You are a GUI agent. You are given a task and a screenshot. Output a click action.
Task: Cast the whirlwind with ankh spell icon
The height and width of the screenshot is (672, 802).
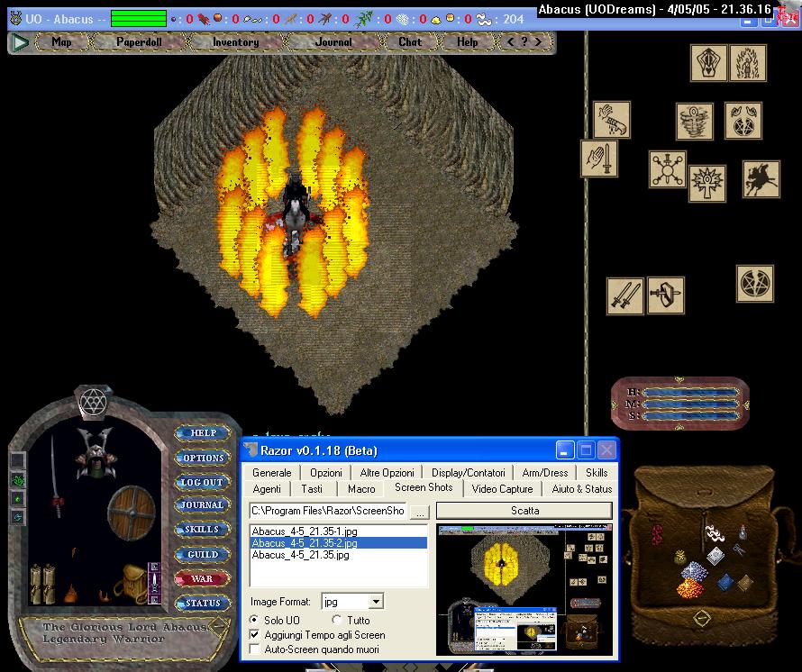(x=694, y=122)
